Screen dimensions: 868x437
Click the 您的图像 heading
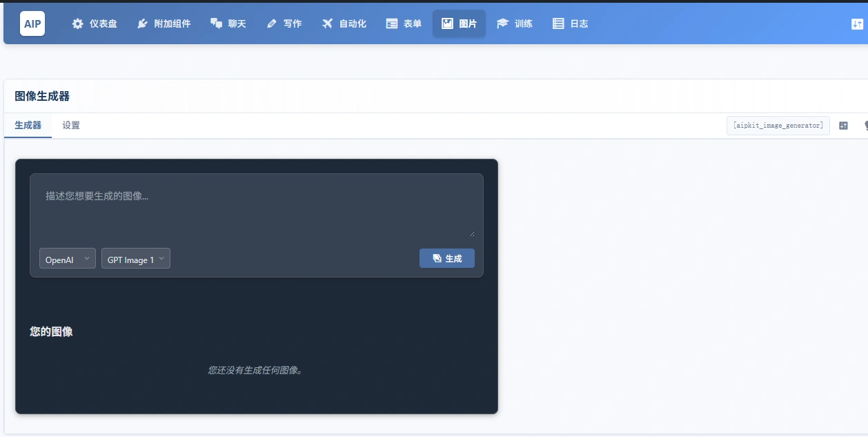pos(51,332)
